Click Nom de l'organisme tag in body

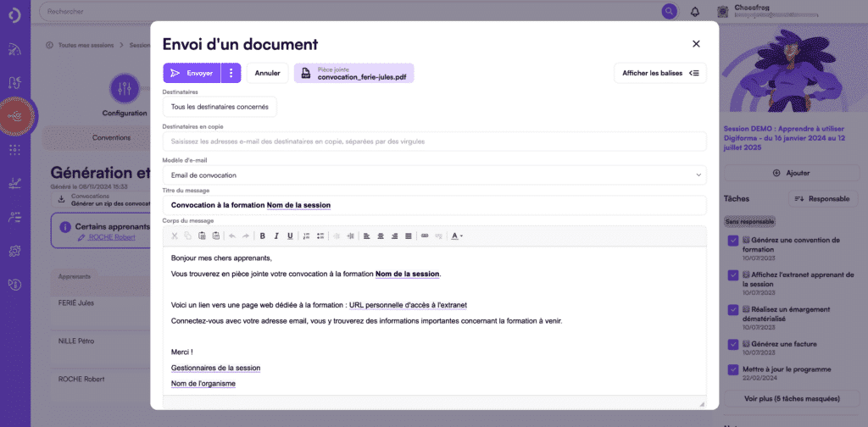click(203, 383)
